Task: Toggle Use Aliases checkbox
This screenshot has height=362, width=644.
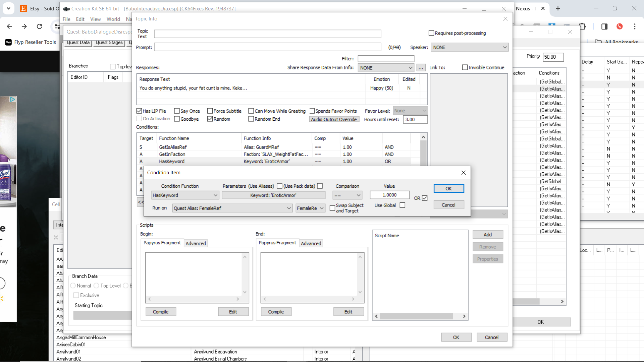Action: point(279,186)
